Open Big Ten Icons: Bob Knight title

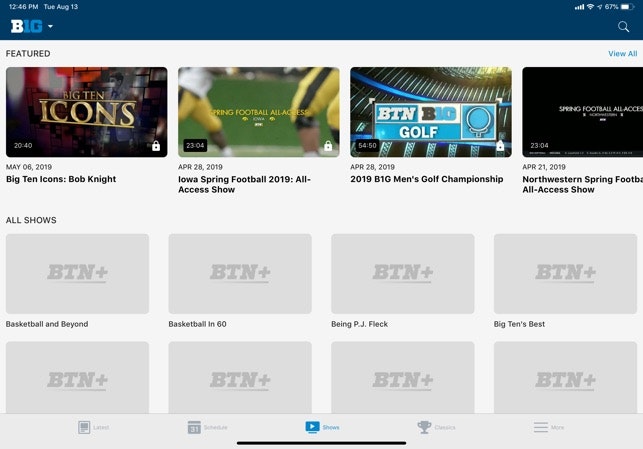pyautogui.click(x=61, y=180)
